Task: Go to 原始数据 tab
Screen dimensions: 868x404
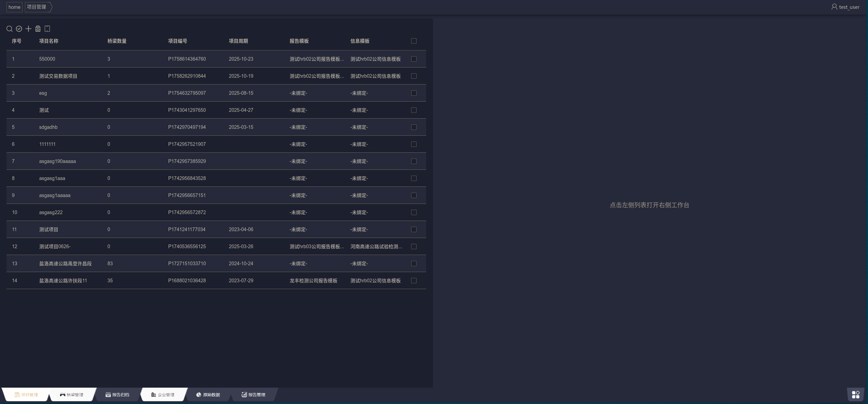Action: (x=208, y=395)
